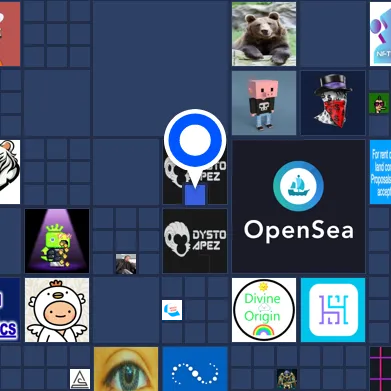Viewport: 391px width, 391px height.
Task: Open the small person photo plot
Action: point(126,264)
